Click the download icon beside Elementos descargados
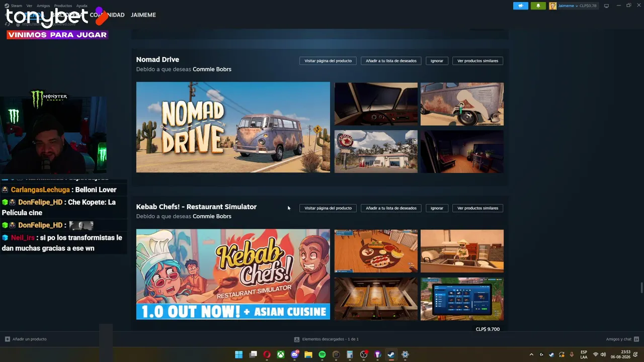 click(297, 339)
